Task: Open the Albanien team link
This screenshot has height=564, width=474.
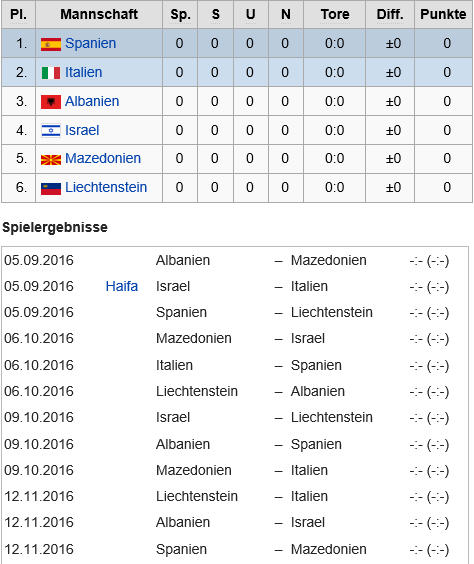Action: click(92, 101)
